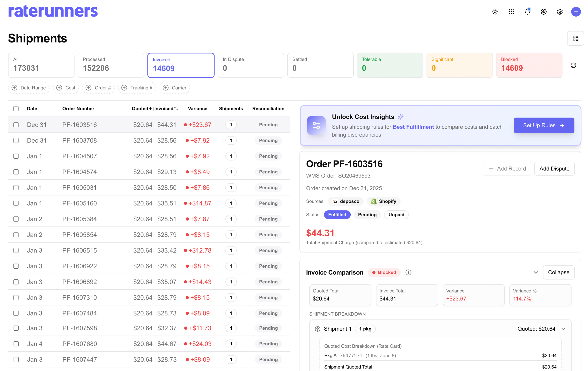The width and height of the screenshot is (588, 371).
Task: Click the Set Up Rules button
Action: coord(544,125)
